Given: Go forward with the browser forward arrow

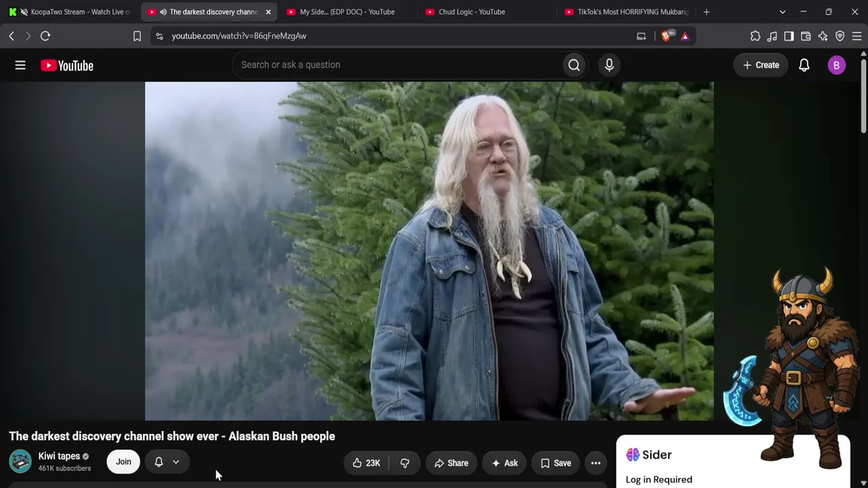Looking at the screenshot, I should click(28, 36).
